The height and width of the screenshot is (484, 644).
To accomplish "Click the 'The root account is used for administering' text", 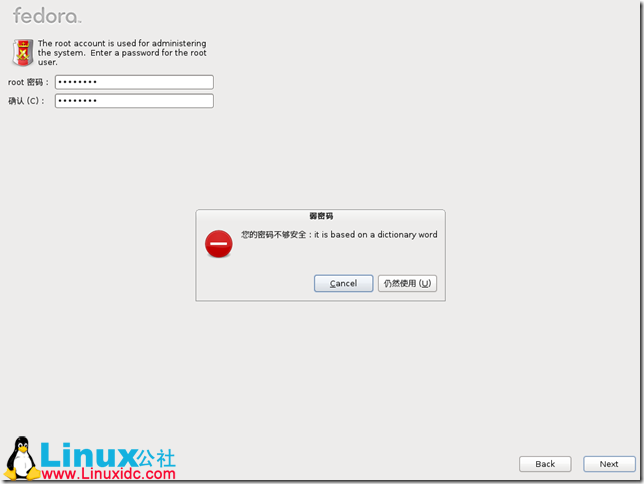I will (122, 43).
